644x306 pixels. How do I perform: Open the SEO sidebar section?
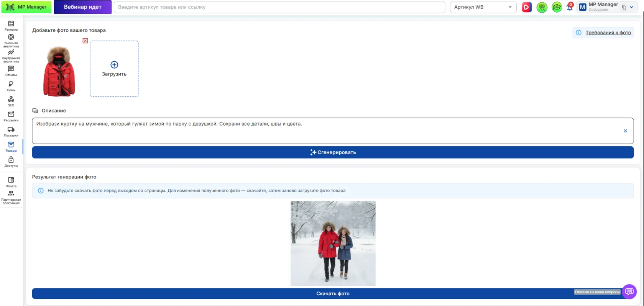tap(11, 101)
